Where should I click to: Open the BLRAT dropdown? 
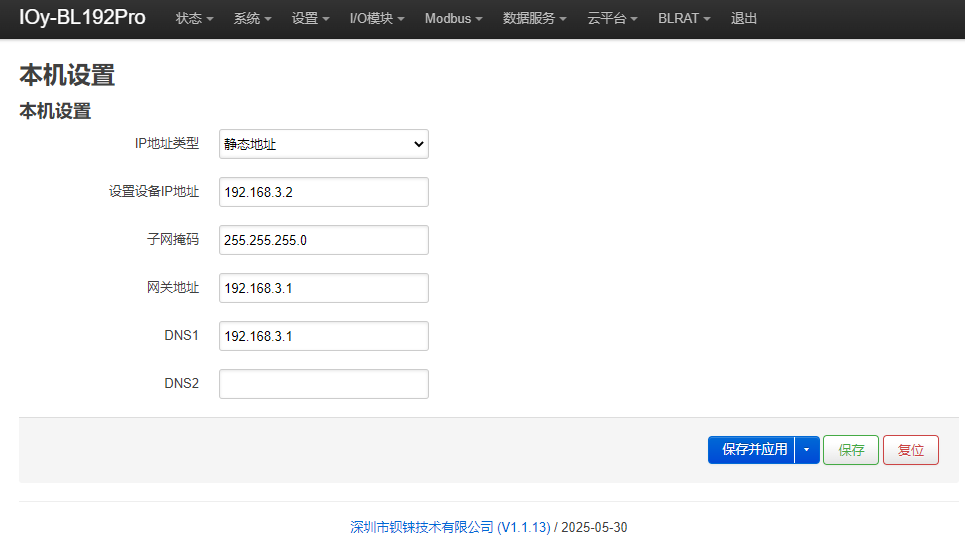click(684, 18)
